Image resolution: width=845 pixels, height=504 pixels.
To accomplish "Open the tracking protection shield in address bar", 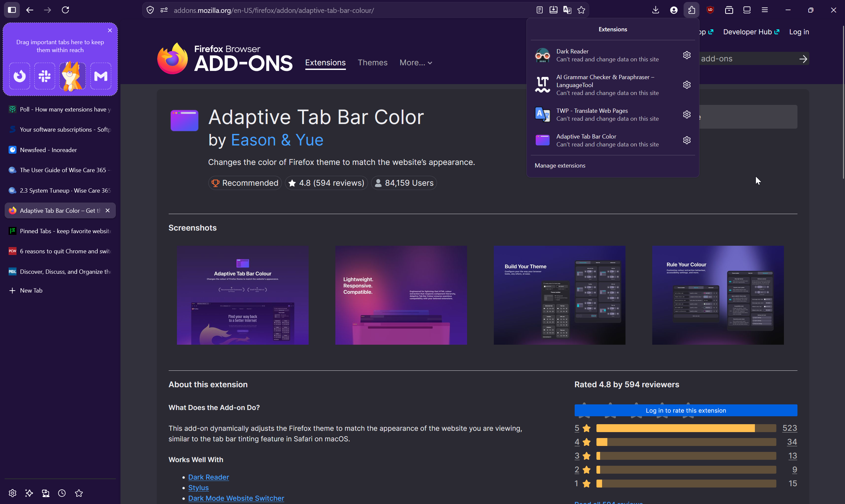I will [150, 10].
